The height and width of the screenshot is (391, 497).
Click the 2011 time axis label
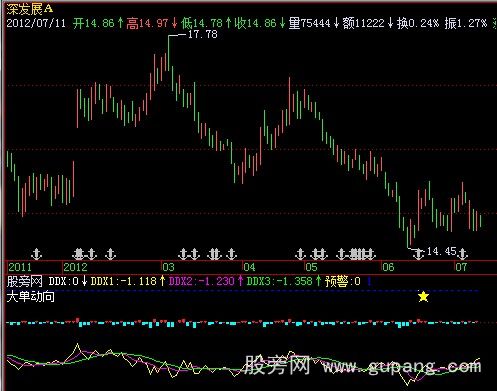(x=20, y=267)
